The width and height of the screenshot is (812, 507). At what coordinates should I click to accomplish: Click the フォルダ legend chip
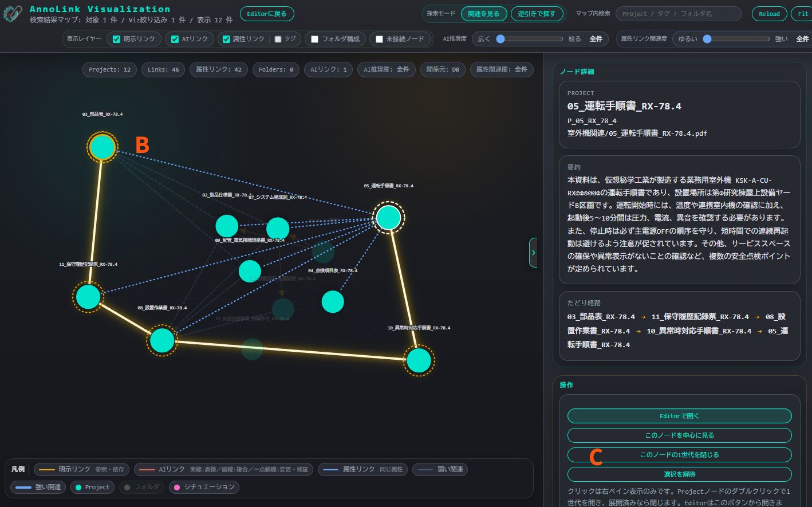[x=141, y=488]
